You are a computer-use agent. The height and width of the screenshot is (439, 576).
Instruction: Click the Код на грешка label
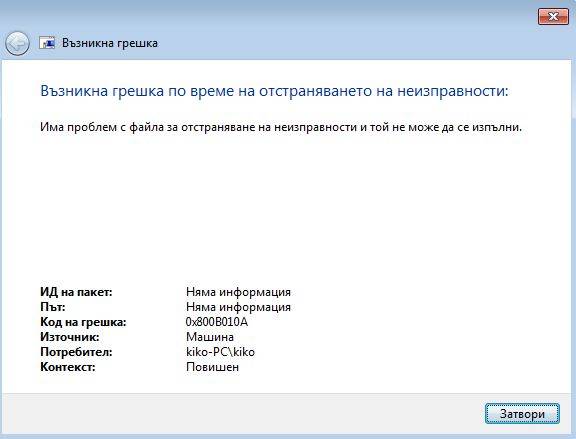point(83,322)
